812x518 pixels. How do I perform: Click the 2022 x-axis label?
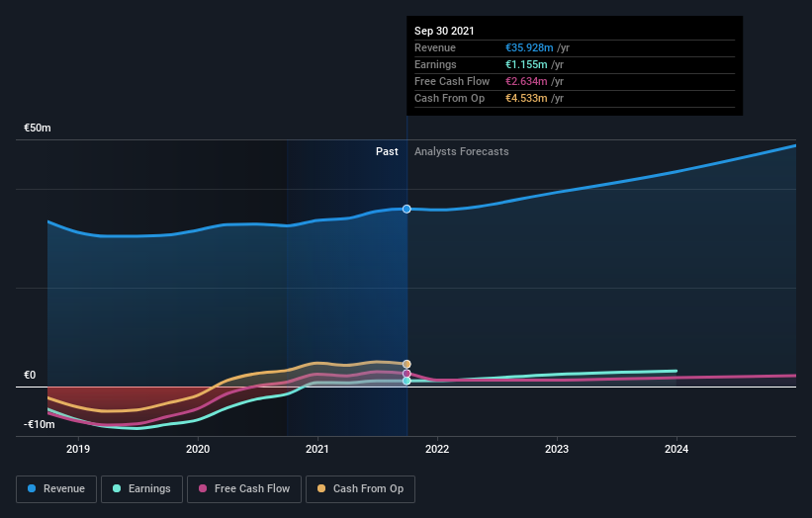tap(437, 449)
